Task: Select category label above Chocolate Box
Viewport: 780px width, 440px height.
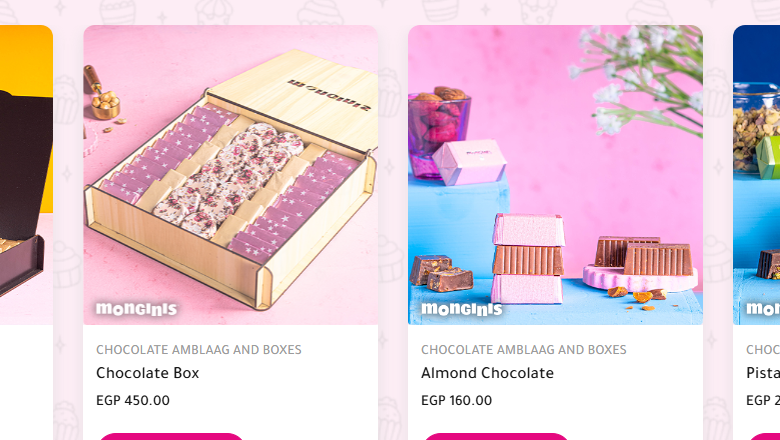Action: pyautogui.click(x=199, y=350)
